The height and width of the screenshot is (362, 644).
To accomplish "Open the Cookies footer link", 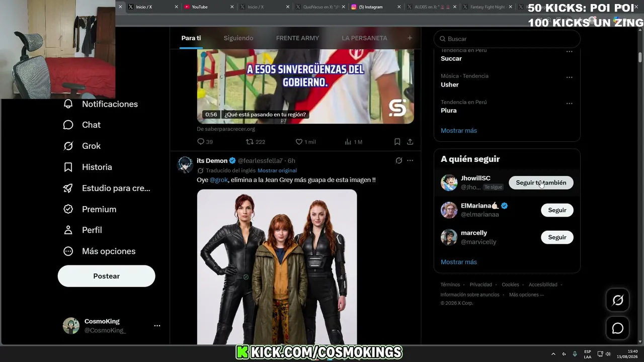I will pyautogui.click(x=510, y=285).
